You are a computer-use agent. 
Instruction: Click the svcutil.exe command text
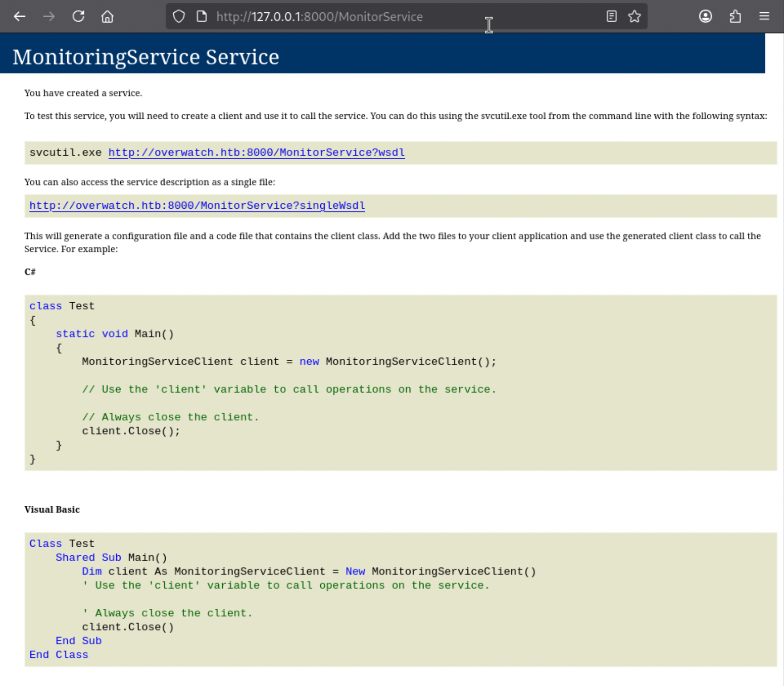[x=65, y=152]
